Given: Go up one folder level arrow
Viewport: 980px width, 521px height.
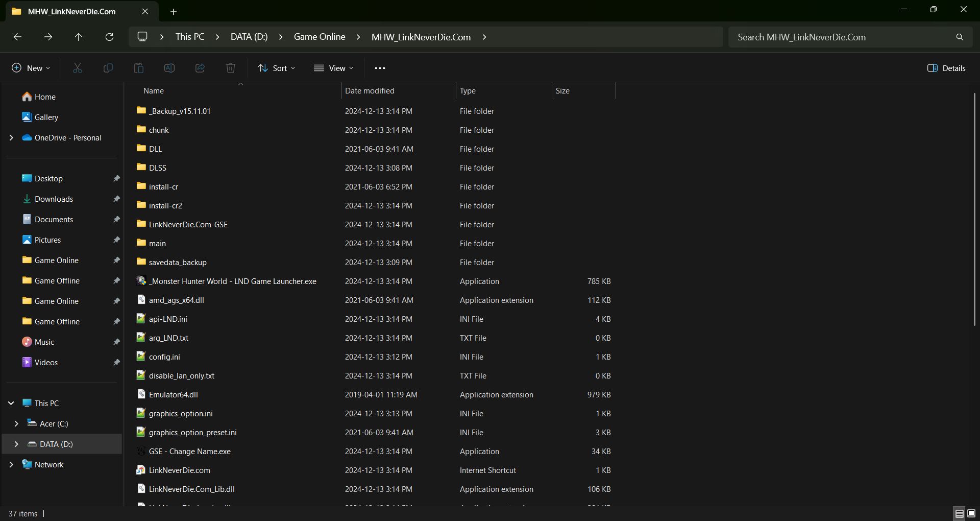Looking at the screenshot, I should pyautogui.click(x=79, y=37).
